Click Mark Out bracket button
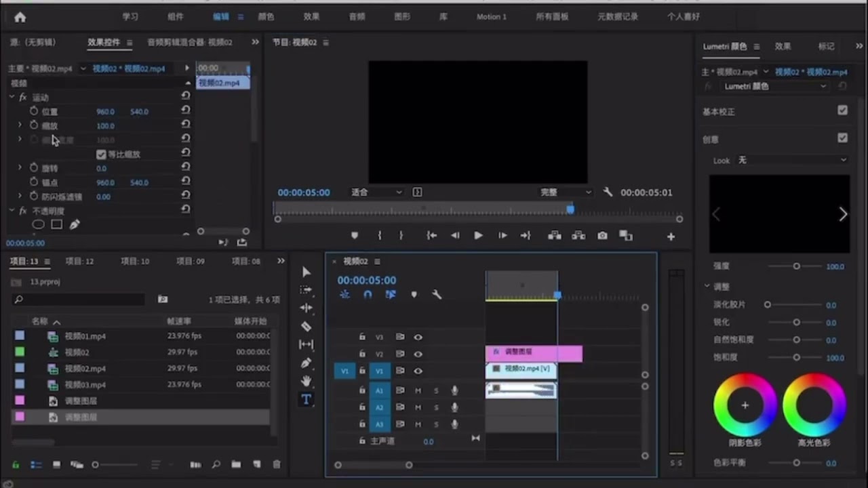868x488 pixels. [401, 235]
